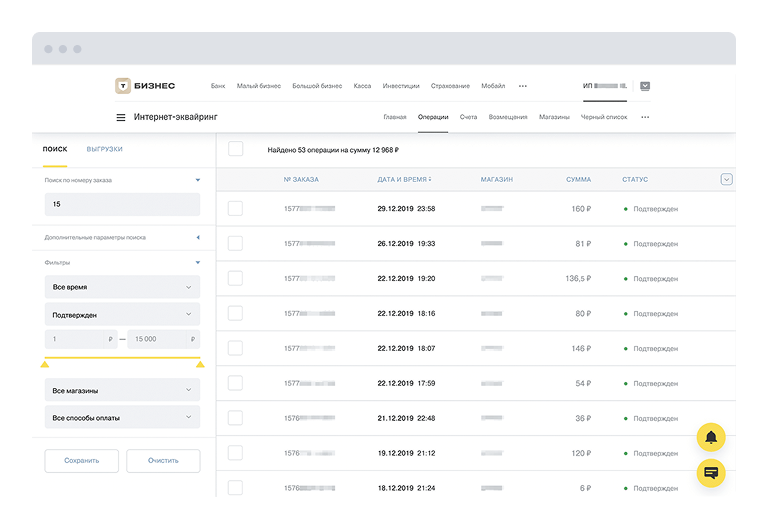Click the mail envelope icon in header
The width and height of the screenshot is (768, 530).
tap(645, 86)
